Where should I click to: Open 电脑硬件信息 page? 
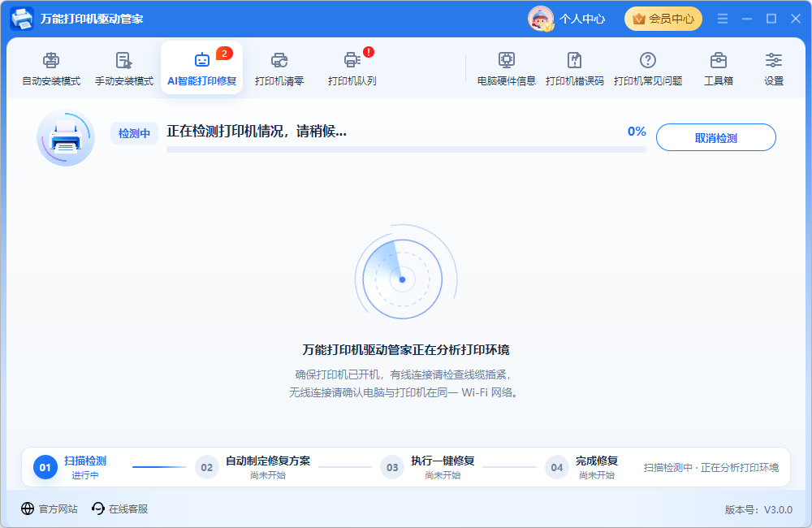(x=506, y=68)
